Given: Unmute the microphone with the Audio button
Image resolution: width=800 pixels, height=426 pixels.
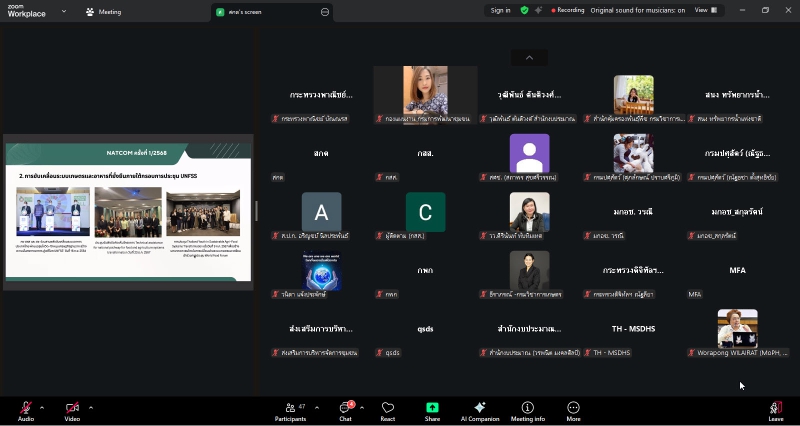Looking at the screenshot, I should click(25, 409).
